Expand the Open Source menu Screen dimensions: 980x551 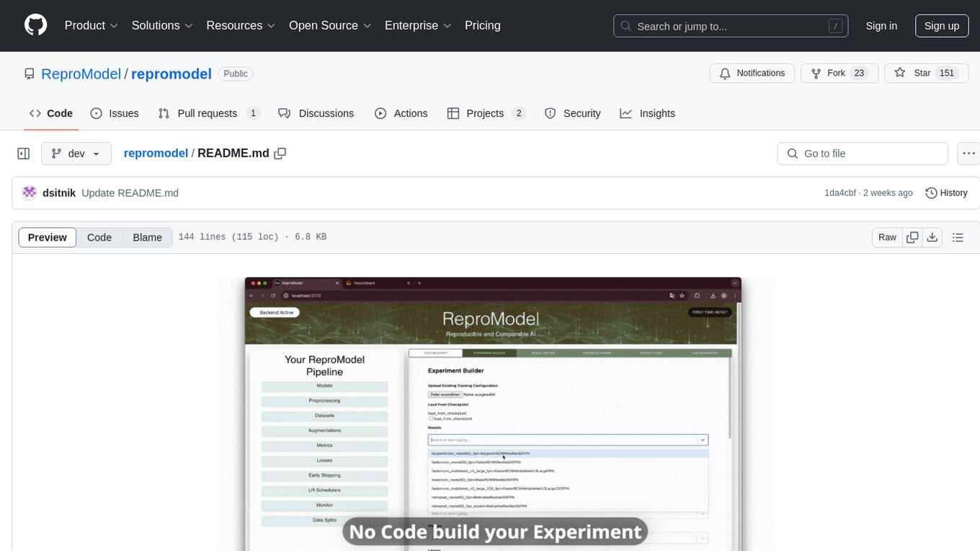click(x=330, y=25)
